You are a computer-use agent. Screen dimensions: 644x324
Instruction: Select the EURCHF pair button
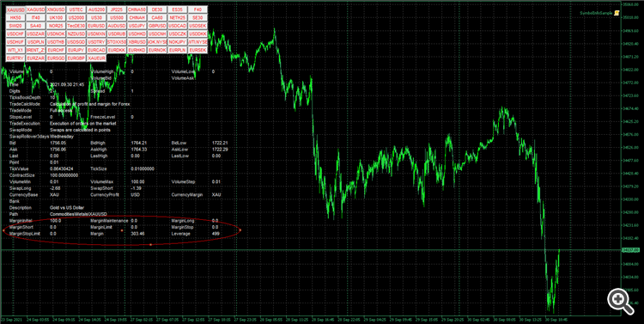pos(56,50)
